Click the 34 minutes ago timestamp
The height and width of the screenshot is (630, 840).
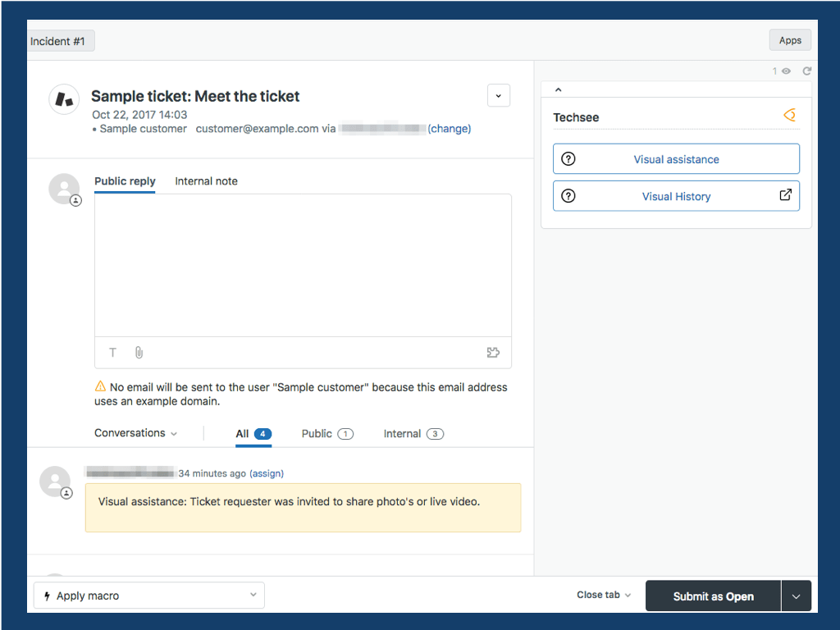click(x=212, y=473)
